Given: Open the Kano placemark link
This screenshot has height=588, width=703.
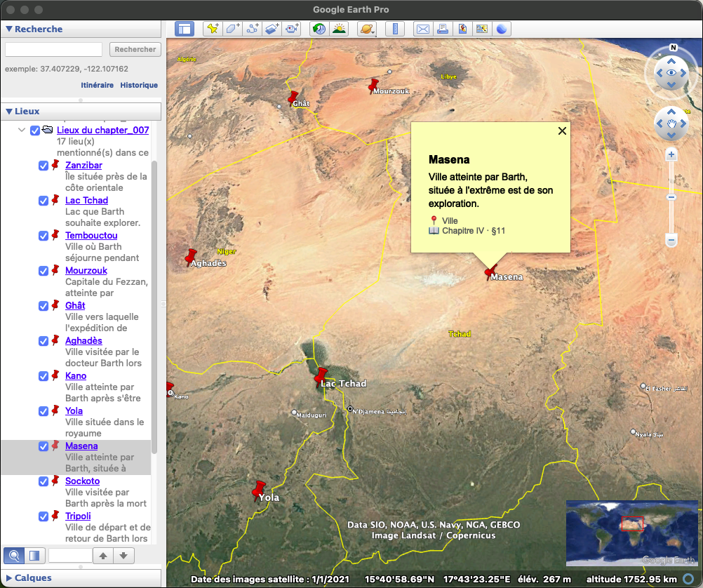Looking at the screenshot, I should [x=76, y=376].
